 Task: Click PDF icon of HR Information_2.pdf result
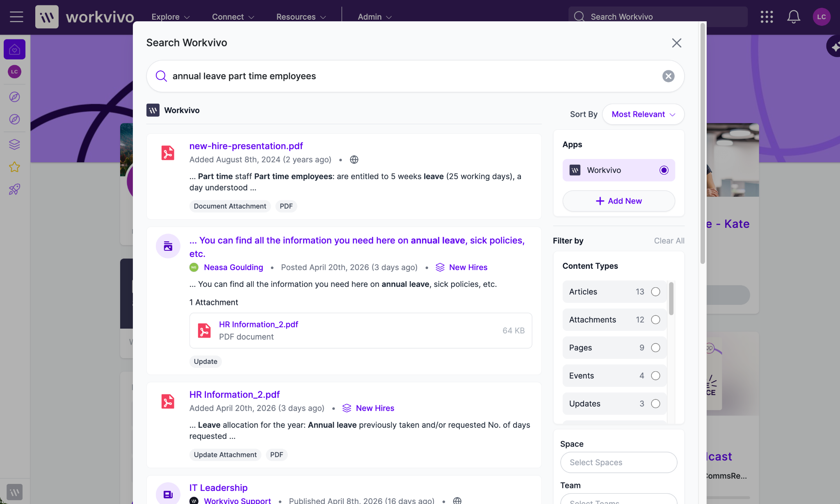(168, 402)
